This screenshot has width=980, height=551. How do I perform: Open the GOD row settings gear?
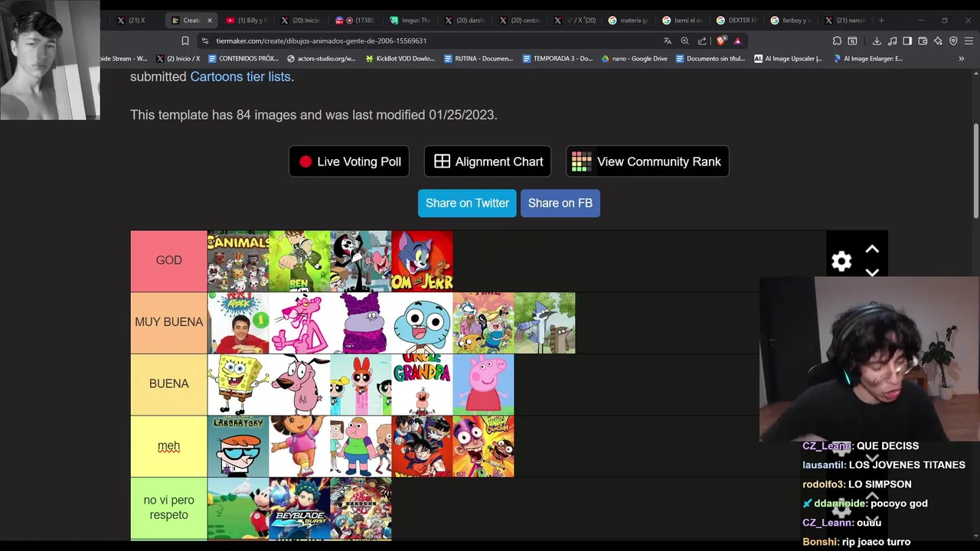(841, 262)
